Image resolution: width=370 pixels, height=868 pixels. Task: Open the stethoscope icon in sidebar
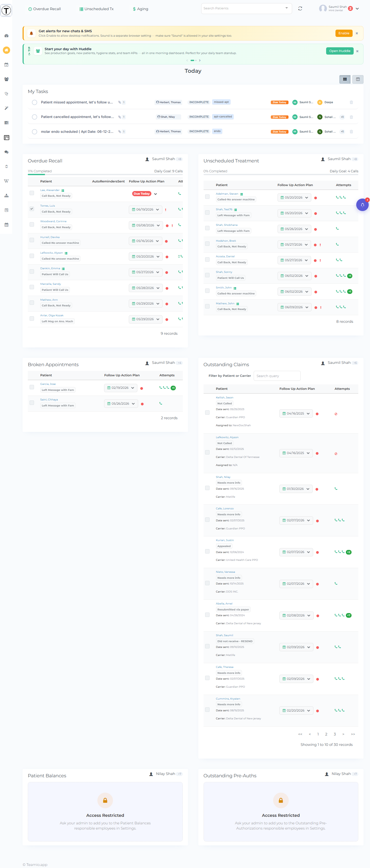coord(6,94)
